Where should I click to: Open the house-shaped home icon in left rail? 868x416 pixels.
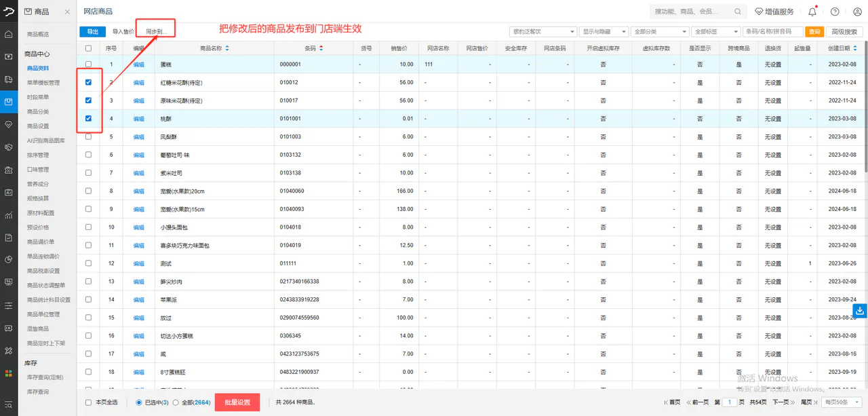(x=9, y=34)
